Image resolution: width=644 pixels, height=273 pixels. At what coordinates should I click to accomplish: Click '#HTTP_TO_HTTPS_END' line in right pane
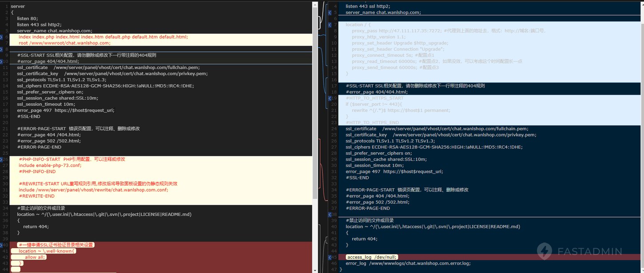(x=372, y=123)
